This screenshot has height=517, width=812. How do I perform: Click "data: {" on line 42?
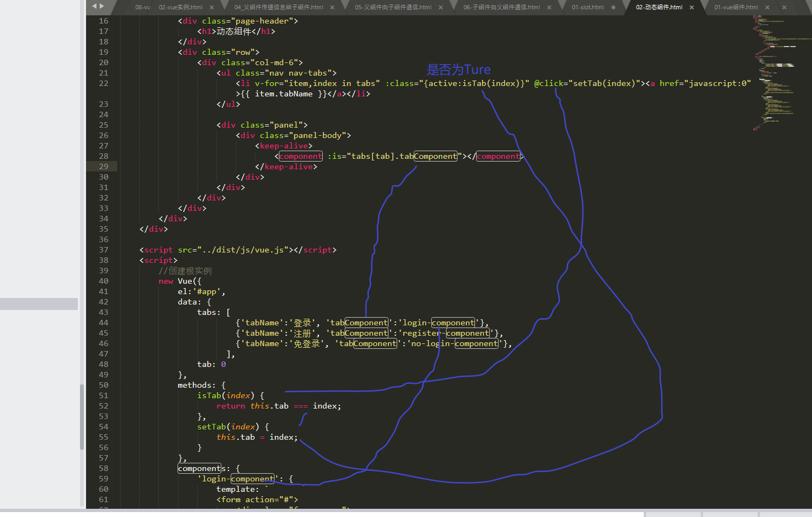[195, 302]
